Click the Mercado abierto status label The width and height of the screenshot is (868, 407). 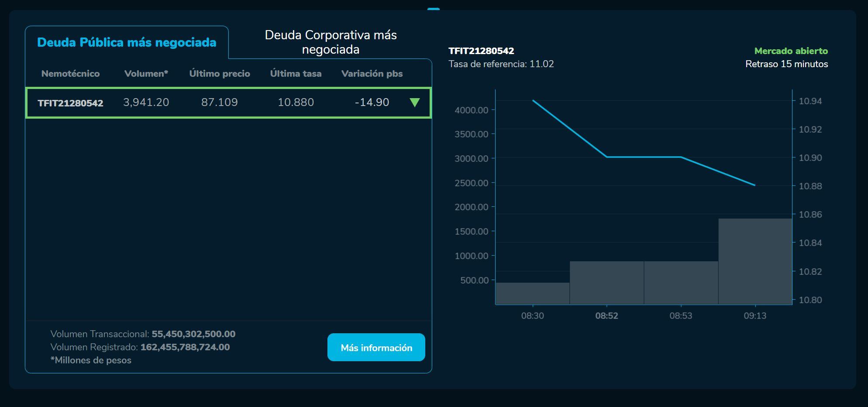pos(791,51)
